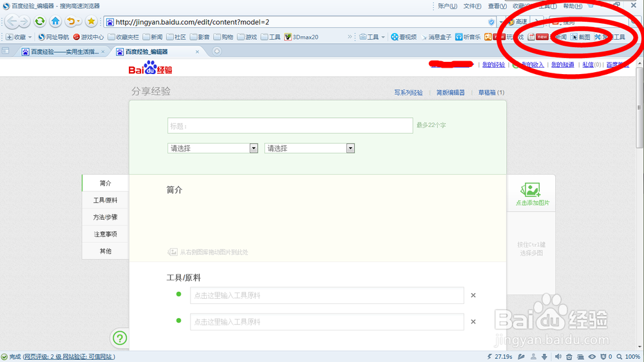Viewport: 644px width, 362px height.
Task: Open the 3Dmax20 bookmark
Action: tap(301, 37)
